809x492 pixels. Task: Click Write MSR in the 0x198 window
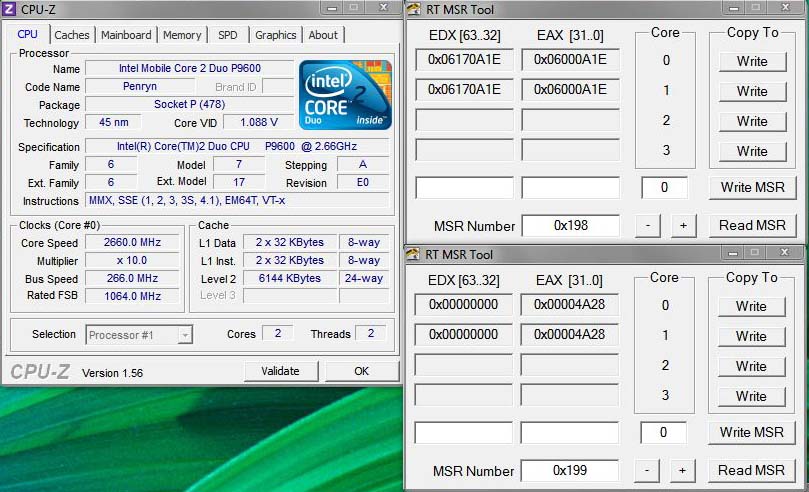[752, 187]
